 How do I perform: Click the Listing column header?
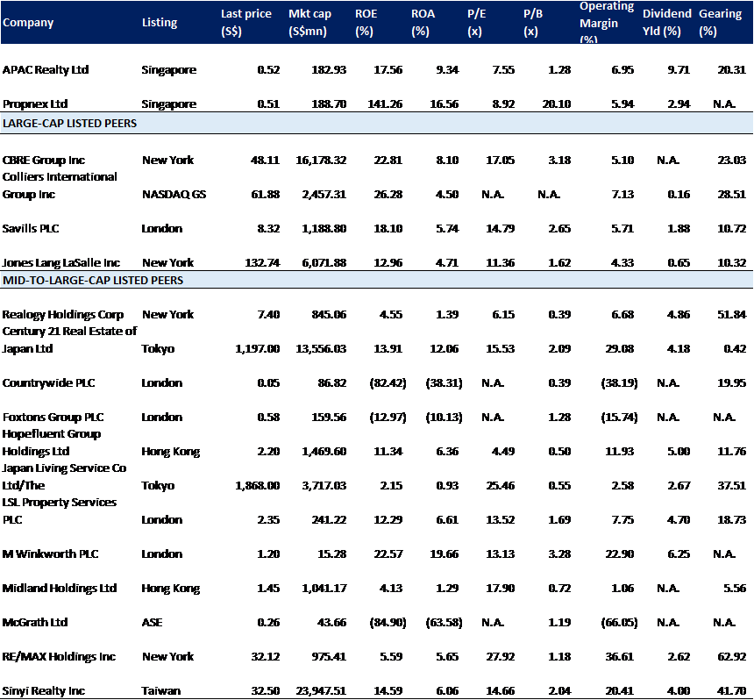(160, 23)
